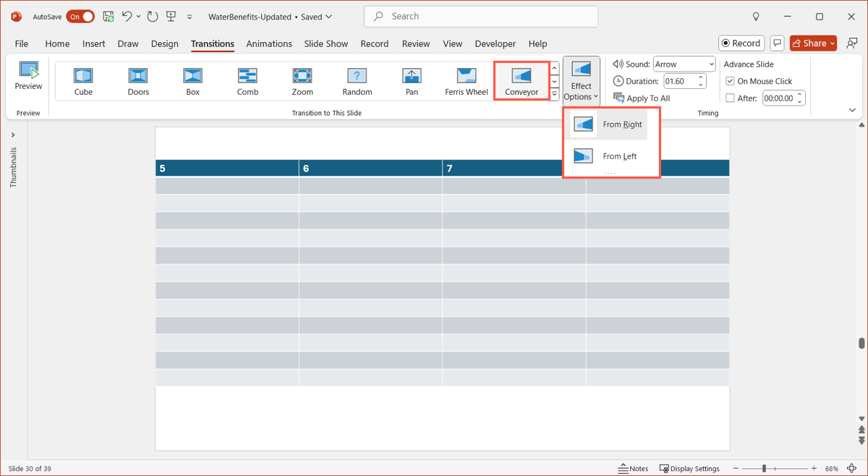Viewport: 868px width, 476px height.
Task: Open the lightbulb help icon
Action: point(756,17)
